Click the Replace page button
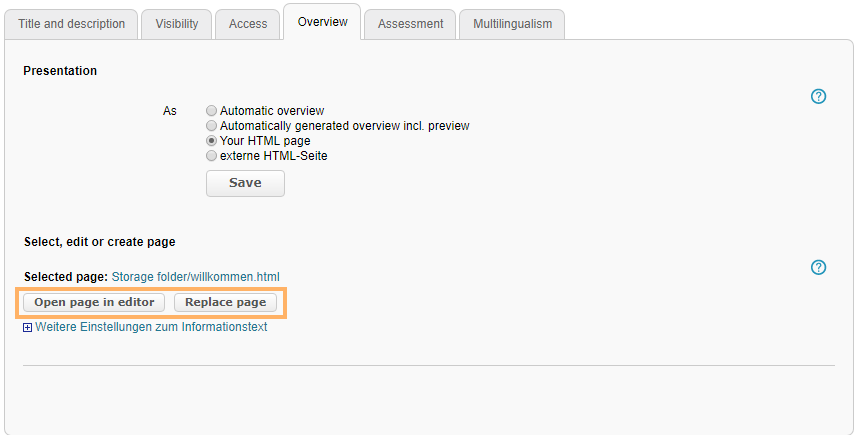 tap(225, 302)
